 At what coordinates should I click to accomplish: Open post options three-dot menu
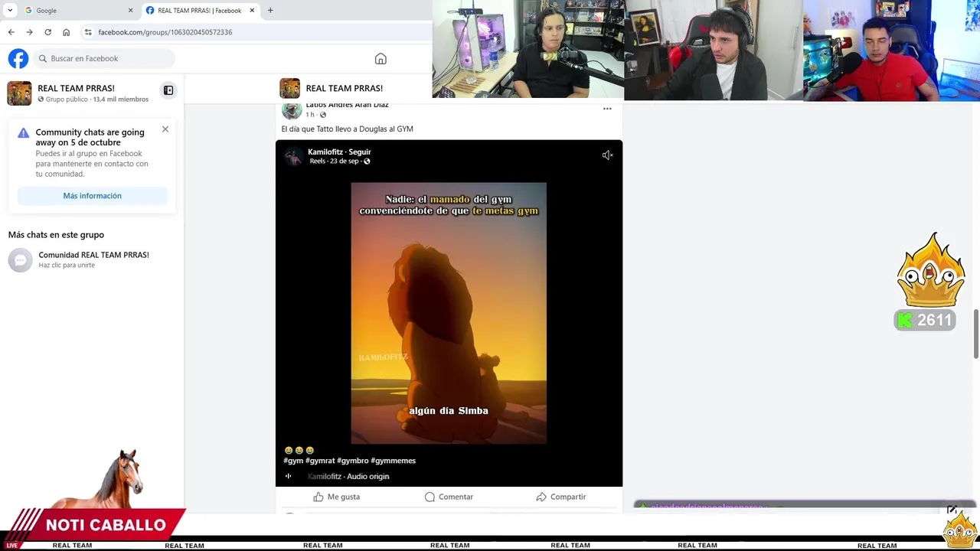(x=607, y=109)
